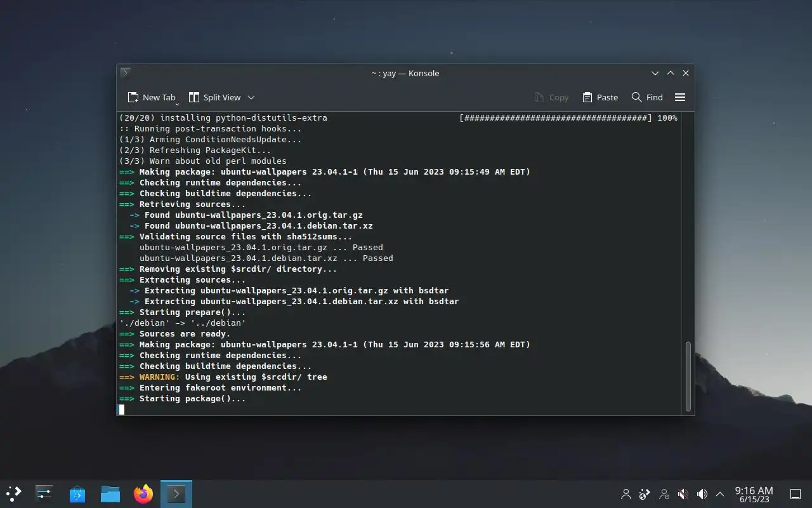This screenshot has width=812, height=508.
Task: Click the Konsole window title bar icon
Action: [x=126, y=72]
